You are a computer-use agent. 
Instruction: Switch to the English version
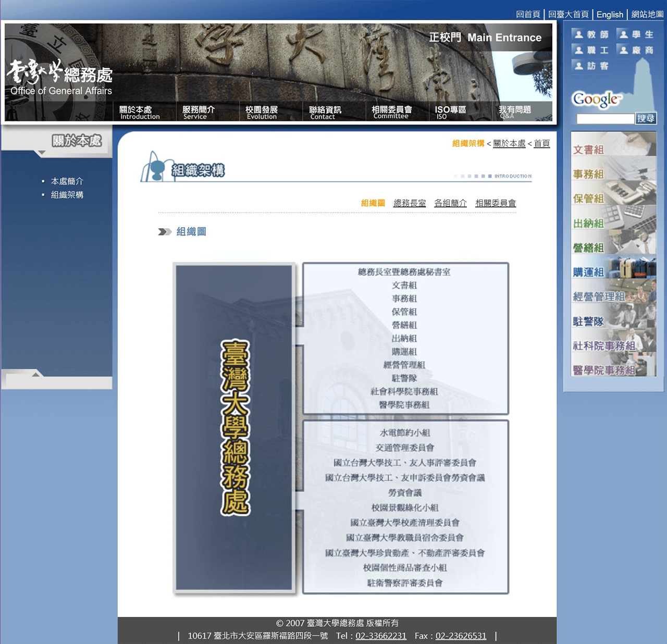(x=610, y=15)
